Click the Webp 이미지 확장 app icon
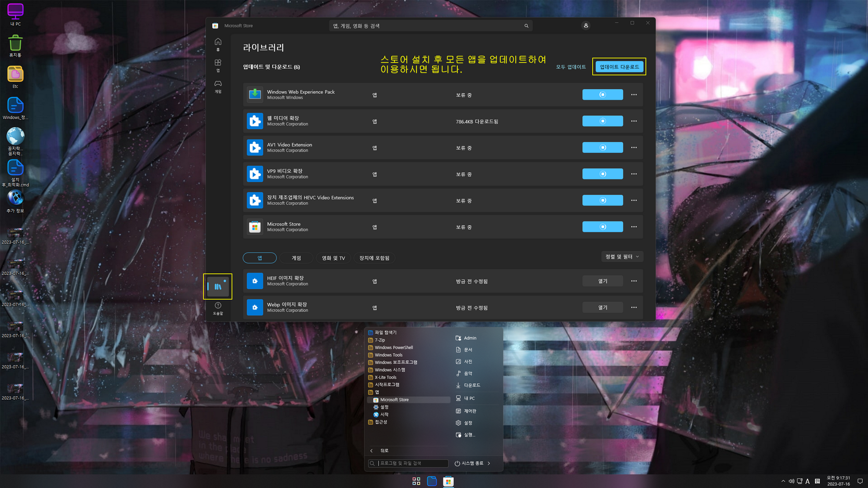Screen dimensions: 868x488 (x=255, y=308)
